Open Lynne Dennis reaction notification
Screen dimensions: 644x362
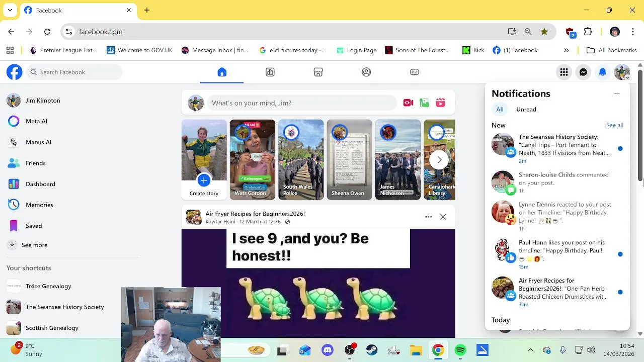557,216
